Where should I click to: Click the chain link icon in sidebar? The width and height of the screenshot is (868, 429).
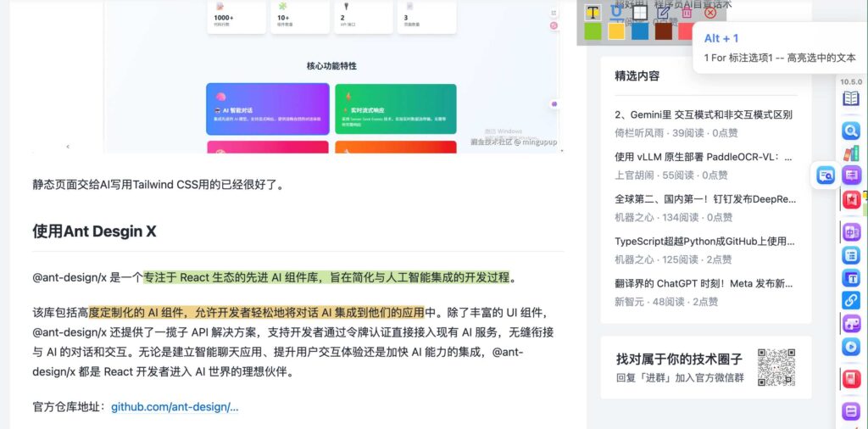point(850,300)
